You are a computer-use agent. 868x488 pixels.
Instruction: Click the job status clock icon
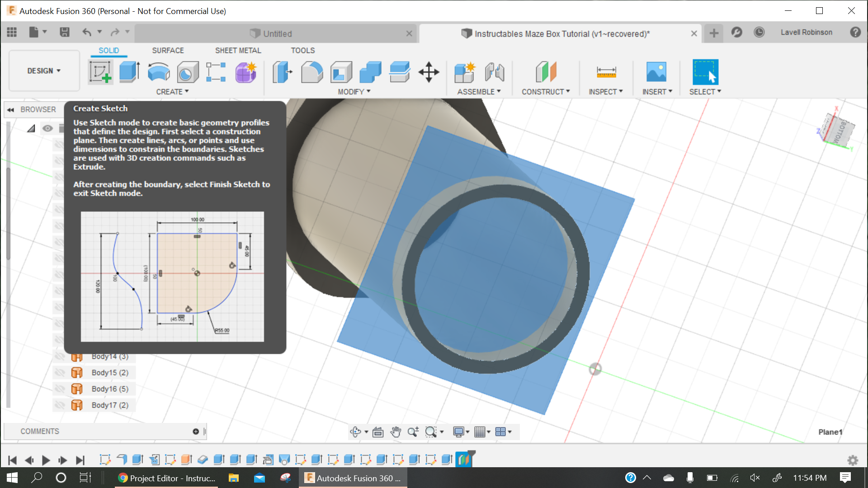click(759, 32)
